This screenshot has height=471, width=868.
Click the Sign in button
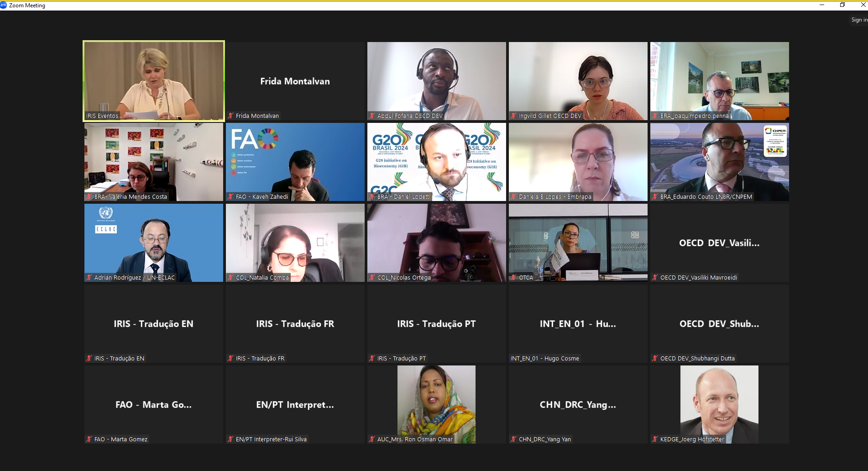pos(859,20)
